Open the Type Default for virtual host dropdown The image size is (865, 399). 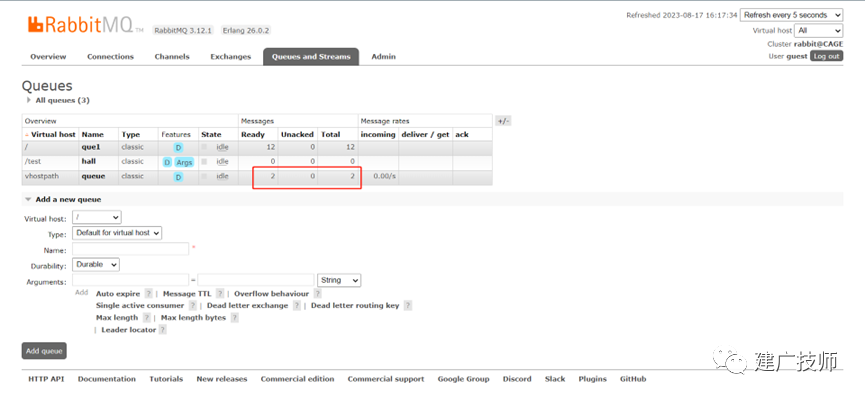point(117,233)
